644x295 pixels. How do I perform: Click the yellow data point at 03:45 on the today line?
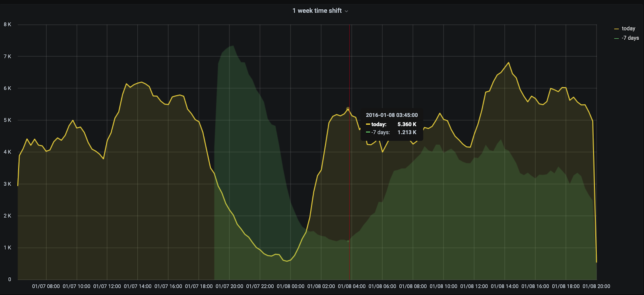pos(348,109)
